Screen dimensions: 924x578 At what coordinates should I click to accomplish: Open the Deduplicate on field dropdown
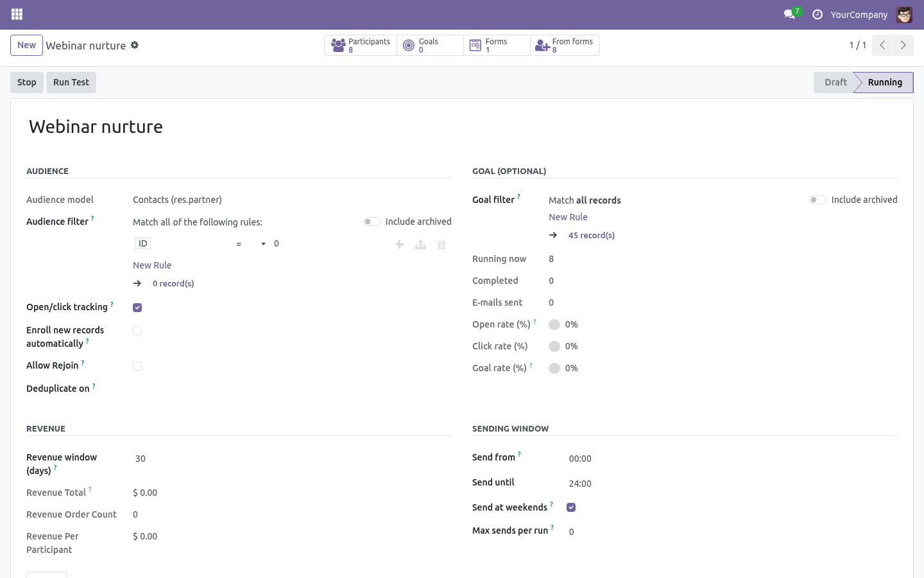292,389
